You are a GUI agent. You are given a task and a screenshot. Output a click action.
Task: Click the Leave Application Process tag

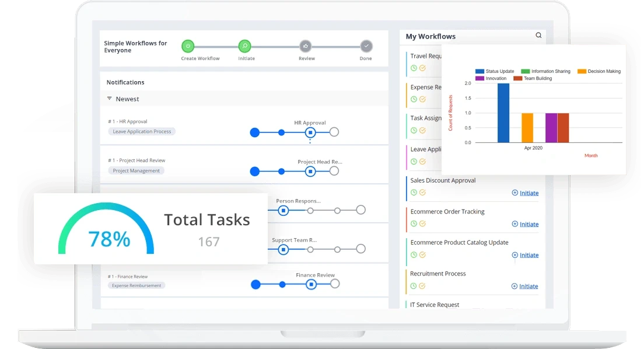point(141,132)
